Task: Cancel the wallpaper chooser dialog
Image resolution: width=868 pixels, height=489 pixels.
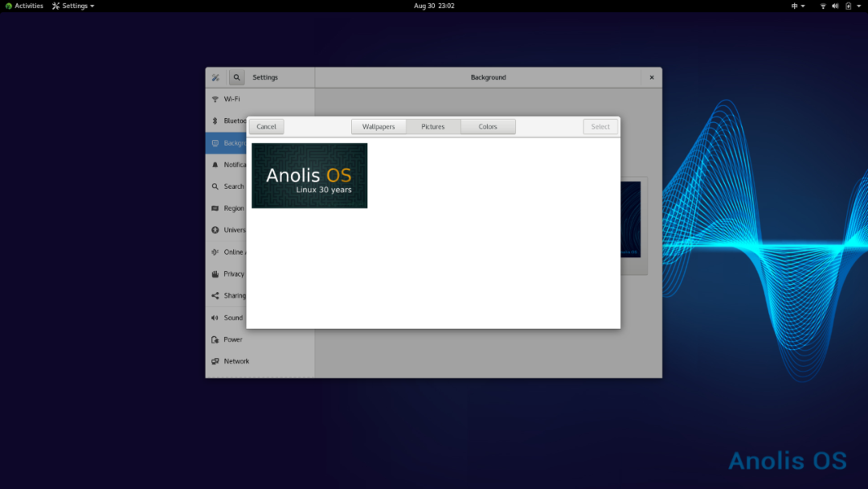Action: (266, 126)
